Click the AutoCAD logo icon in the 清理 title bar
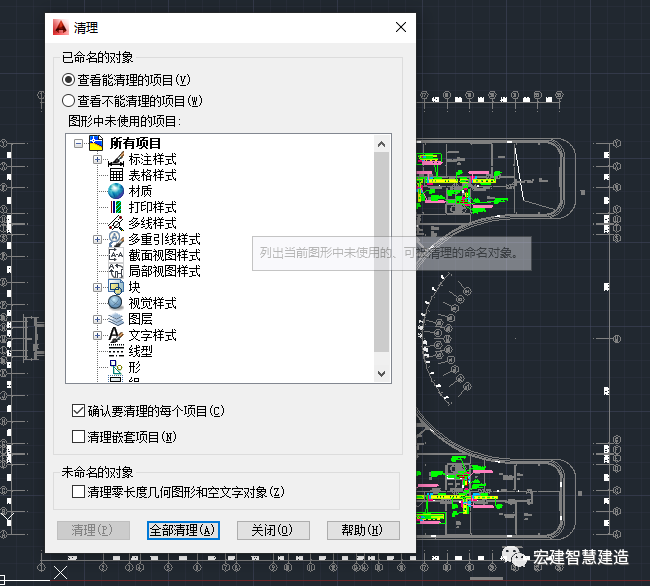 coord(61,27)
